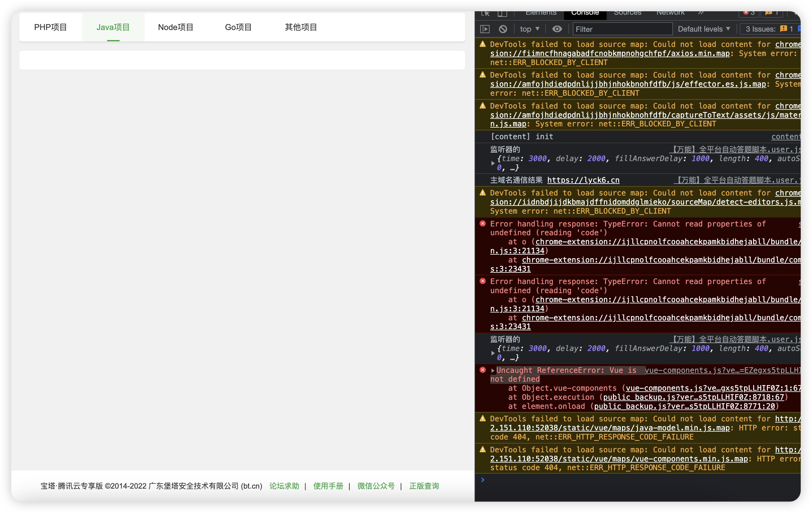Image resolution: width=812 pixels, height=513 pixels.
Task: Open the axios.min.map source map link
Action: (610, 53)
